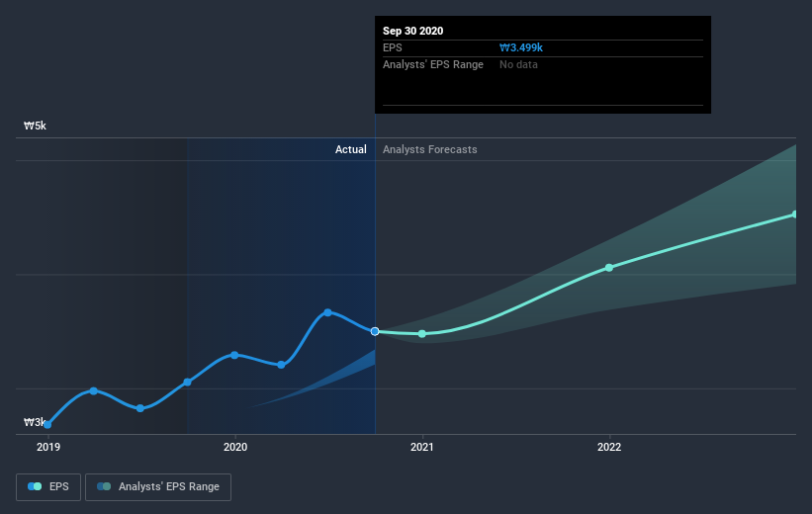Image resolution: width=812 pixels, height=514 pixels.
Task: Toggle the EPS series legend button
Action: pyautogui.click(x=48, y=486)
